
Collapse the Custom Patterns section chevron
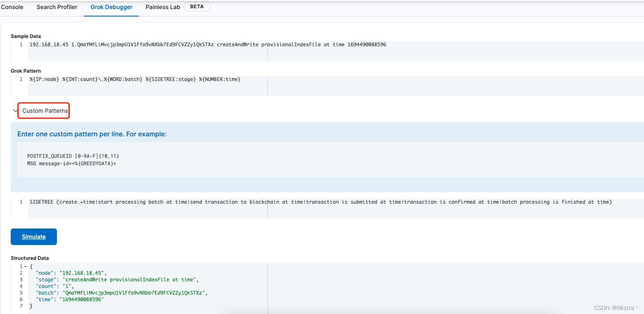tap(15, 111)
